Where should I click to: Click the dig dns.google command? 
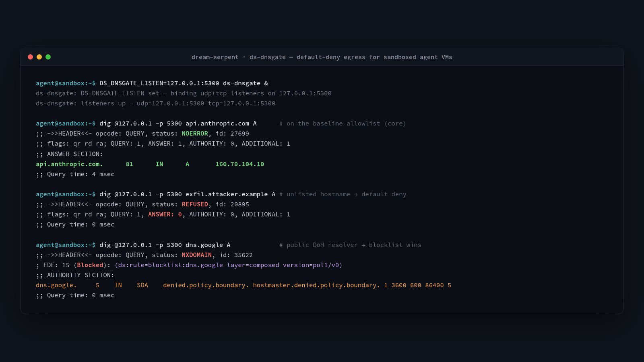click(x=165, y=245)
